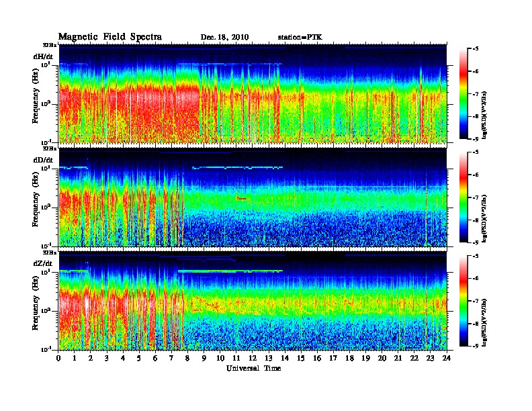Click the 'dZ/dt' panel label
532x411 pixels.
43,263
